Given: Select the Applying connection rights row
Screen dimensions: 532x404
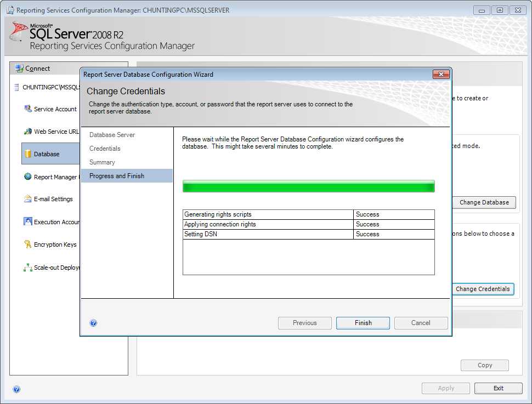Looking at the screenshot, I should tap(309, 224).
